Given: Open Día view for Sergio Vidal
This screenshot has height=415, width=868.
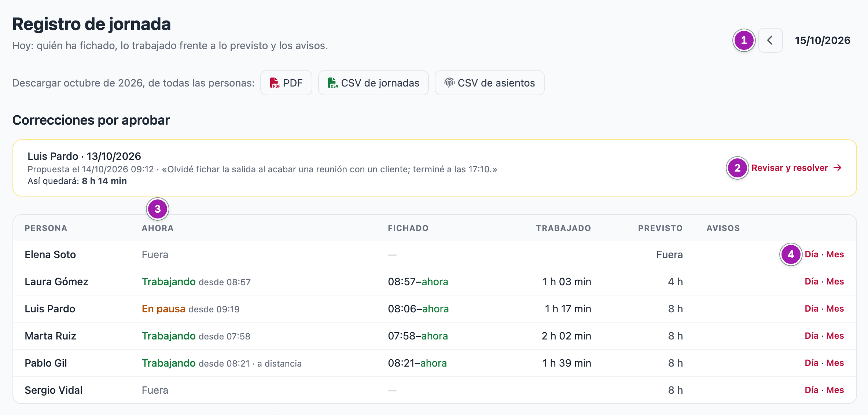Looking at the screenshot, I should pyautogui.click(x=812, y=390).
